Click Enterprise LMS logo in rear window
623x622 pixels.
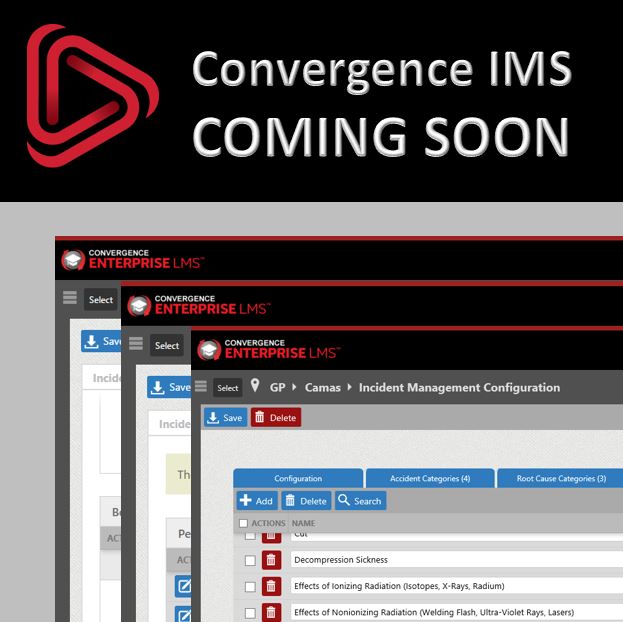(x=133, y=259)
